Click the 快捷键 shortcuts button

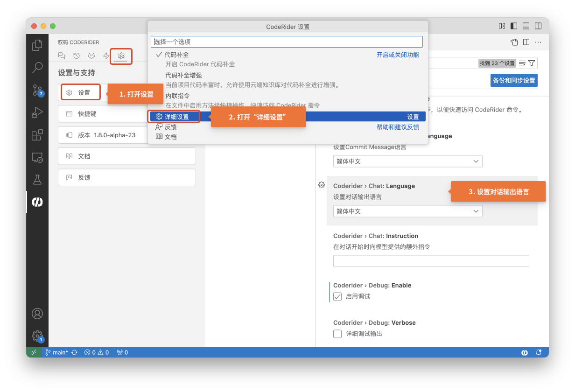point(127,114)
